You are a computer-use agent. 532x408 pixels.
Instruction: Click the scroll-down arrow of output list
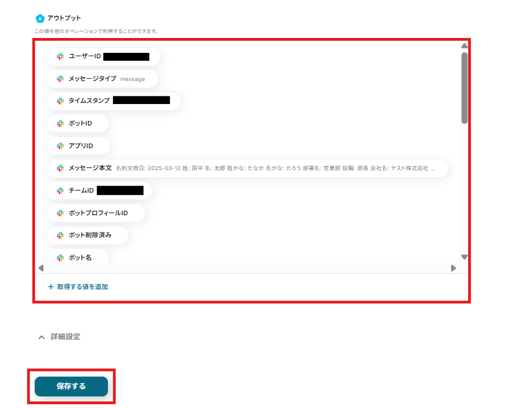(x=464, y=257)
